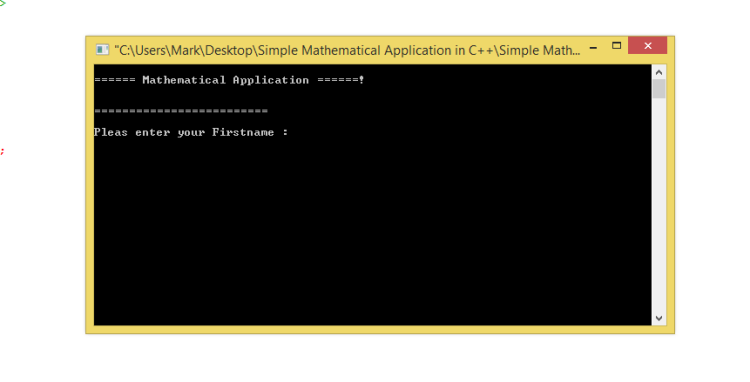Close the console window with red X
This screenshot has height=382, width=750.
click(648, 46)
